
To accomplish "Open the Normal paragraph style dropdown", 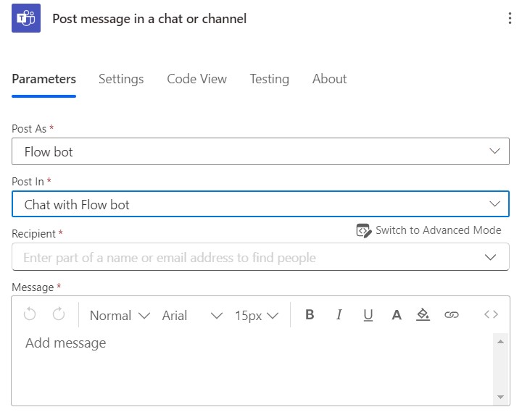I will [x=120, y=315].
